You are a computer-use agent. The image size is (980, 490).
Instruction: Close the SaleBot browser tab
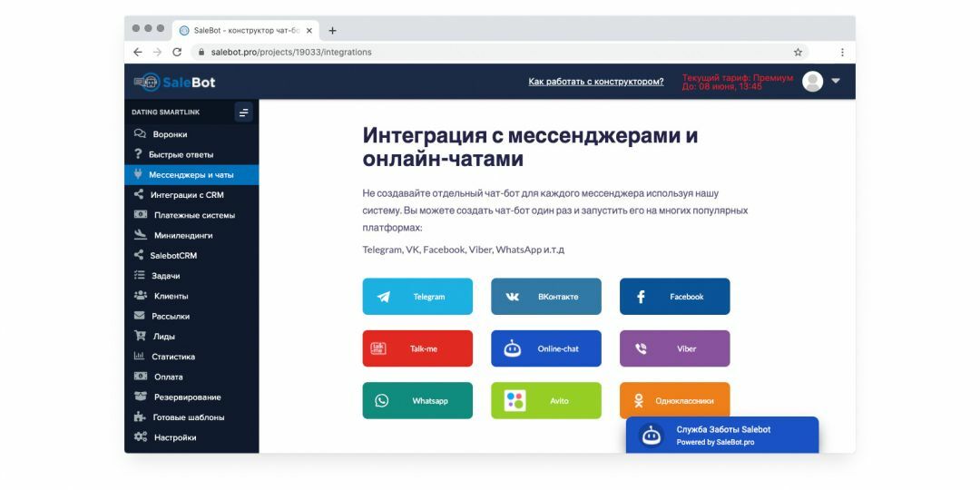point(309,30)
